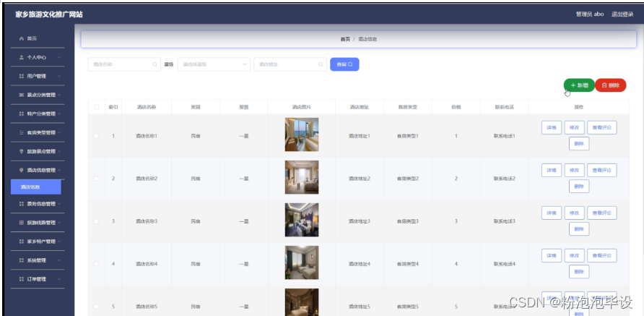Open the hotel image for 酒店名称4

[302, 262]
